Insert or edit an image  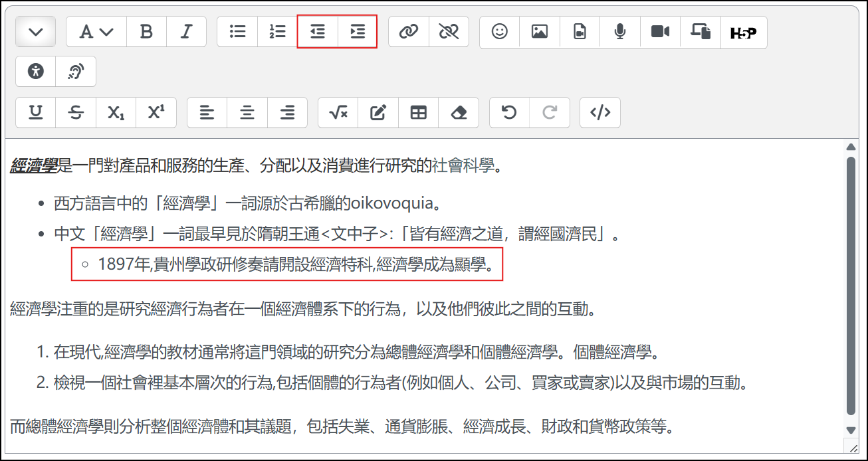pos(540,32)
